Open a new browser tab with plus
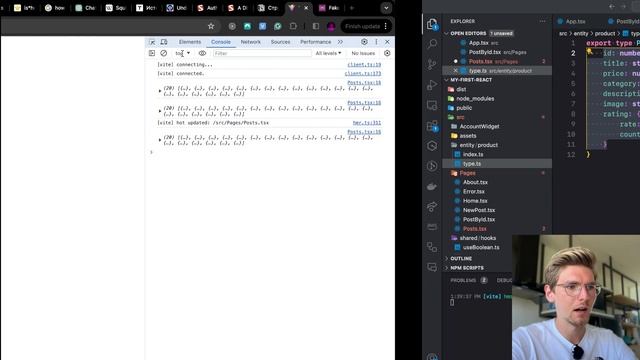 click(x=352, y=8)
